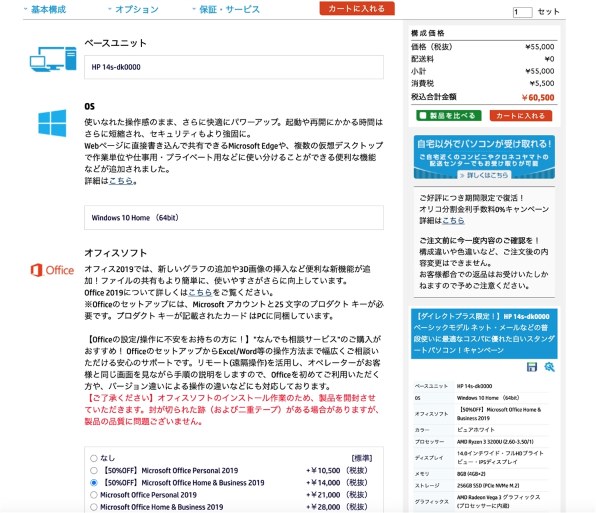596x513 pixels.
Task: Select the なし office option
Action: coord(94,458)
